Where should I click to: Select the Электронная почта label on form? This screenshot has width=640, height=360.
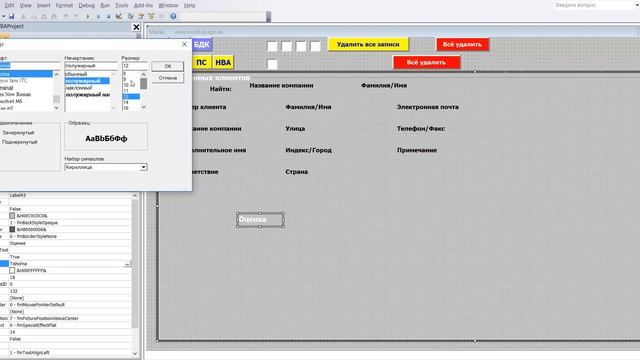click(x=427, y=107)
